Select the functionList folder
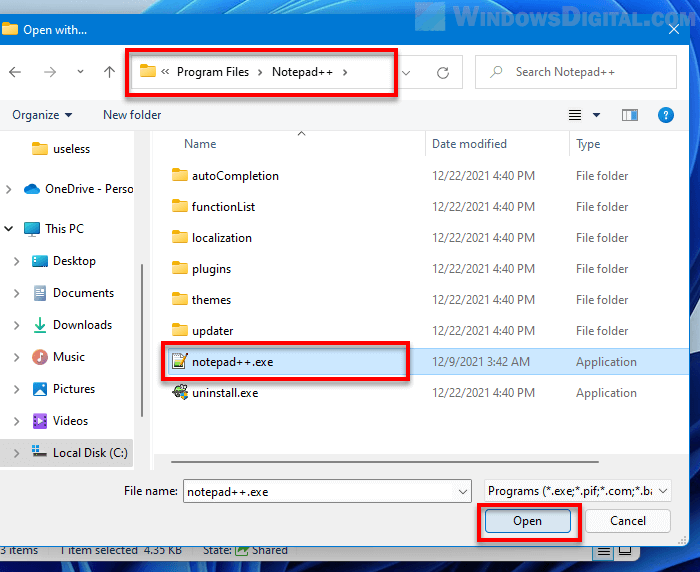 pos(214,207)
